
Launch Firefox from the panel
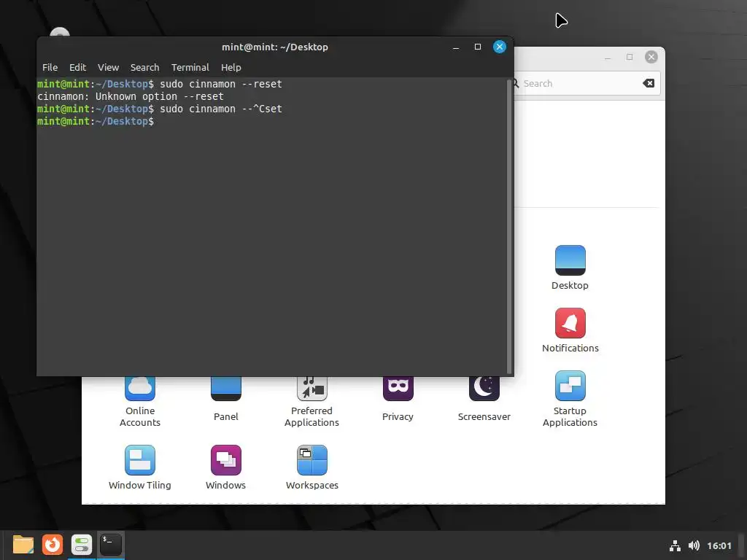(x=53, y=545)
